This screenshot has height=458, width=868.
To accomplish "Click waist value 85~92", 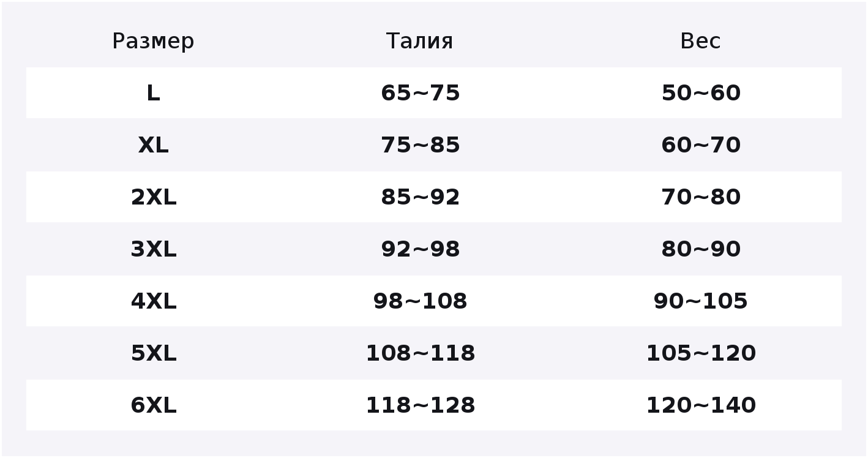I will pos(420,197).
